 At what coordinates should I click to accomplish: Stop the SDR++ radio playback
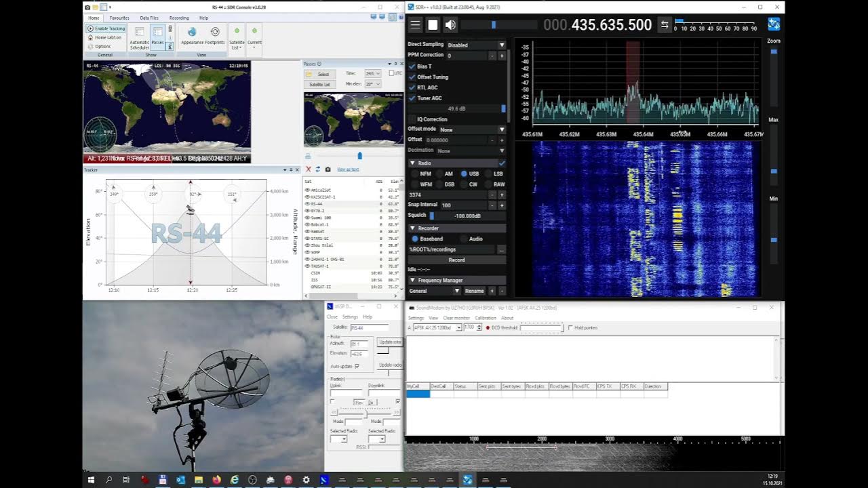(x=433, y=25)
